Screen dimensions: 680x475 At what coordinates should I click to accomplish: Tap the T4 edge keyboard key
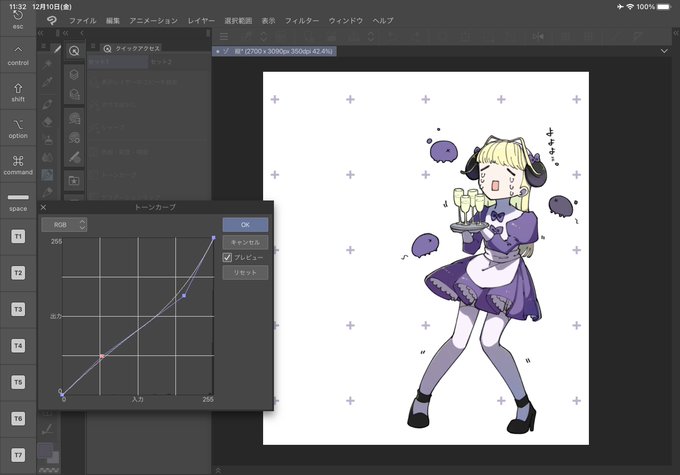18,346
